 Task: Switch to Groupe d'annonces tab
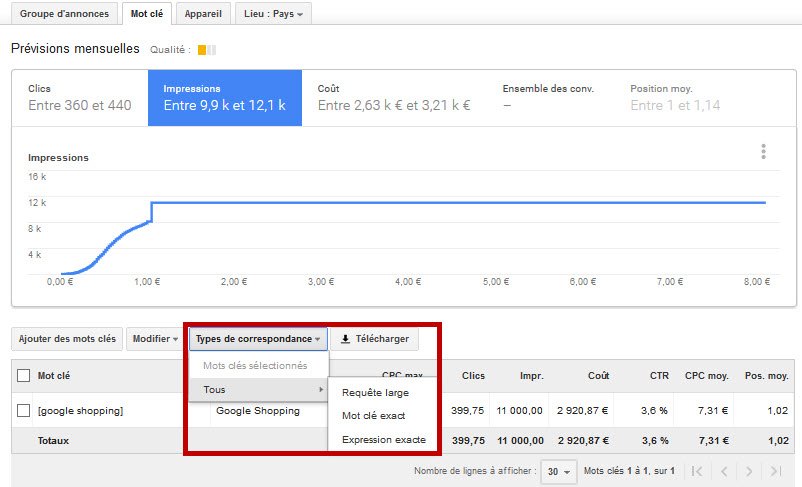64,14
